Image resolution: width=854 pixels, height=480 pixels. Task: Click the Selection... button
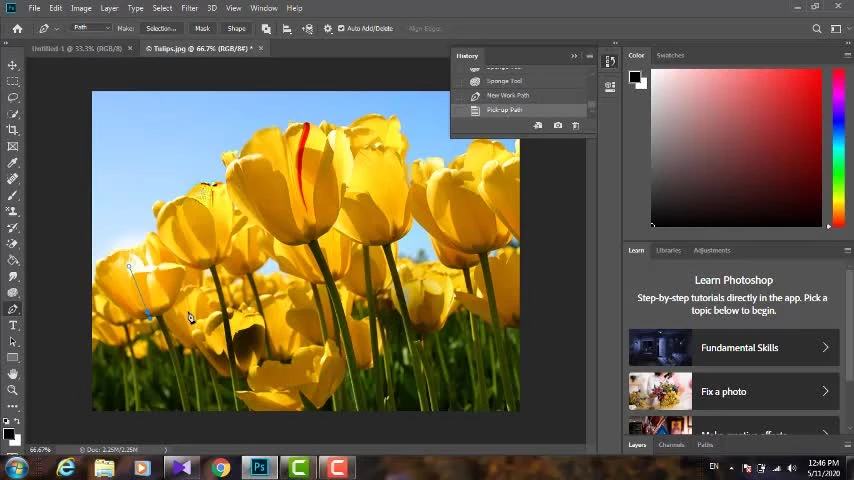pyautogui.click(x=160, y=28)
